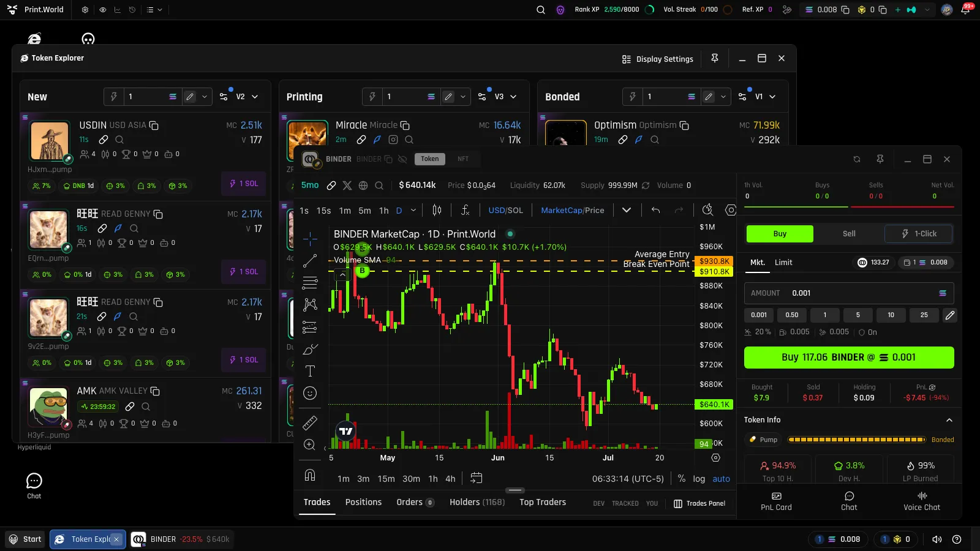Select the 0.50 amount preset
The width and height of the screenshot is (980, 551).
[792, 315]
